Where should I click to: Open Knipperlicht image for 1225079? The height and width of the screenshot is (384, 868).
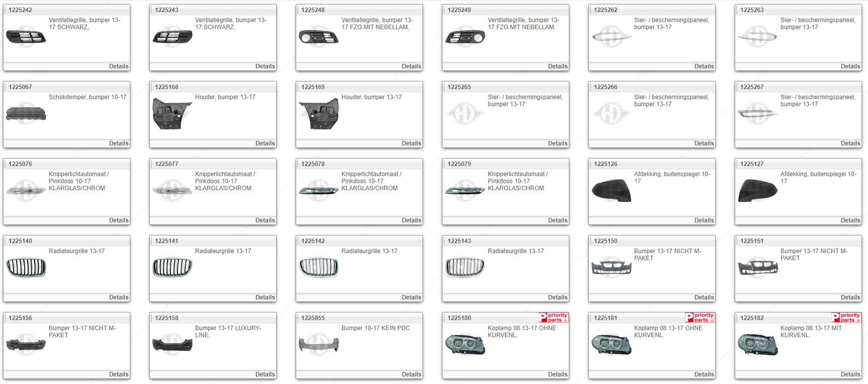pyautogui.click(x=465, y=191)
